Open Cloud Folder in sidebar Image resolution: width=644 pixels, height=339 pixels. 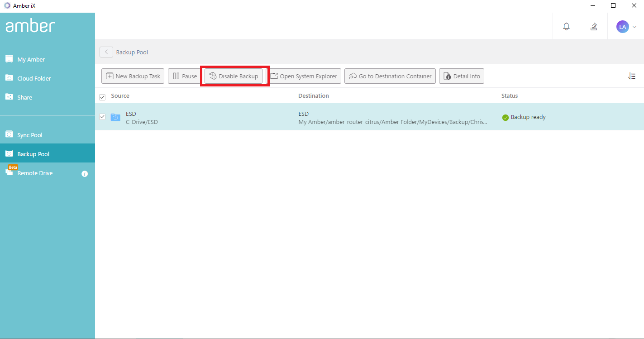coord(48,78)
